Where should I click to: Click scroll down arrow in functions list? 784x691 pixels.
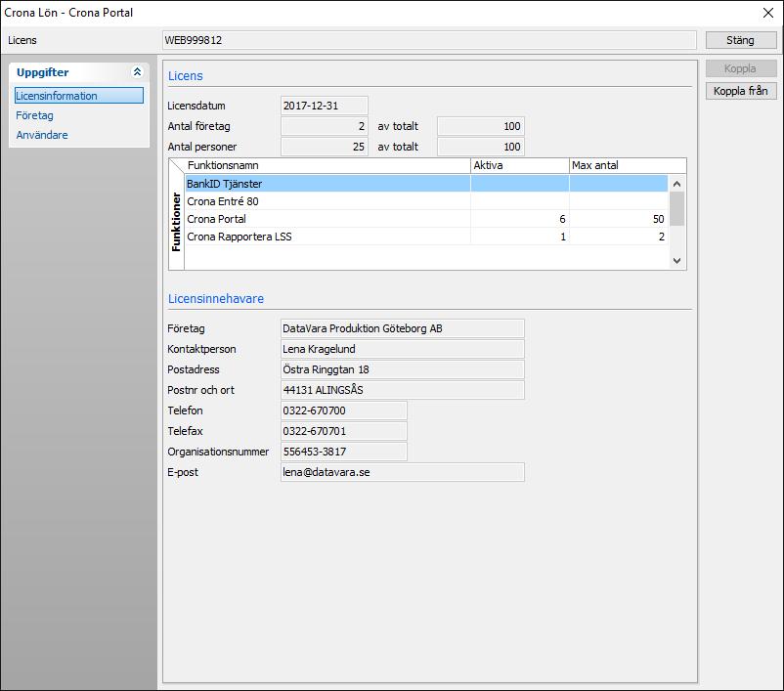pos(677,261)
